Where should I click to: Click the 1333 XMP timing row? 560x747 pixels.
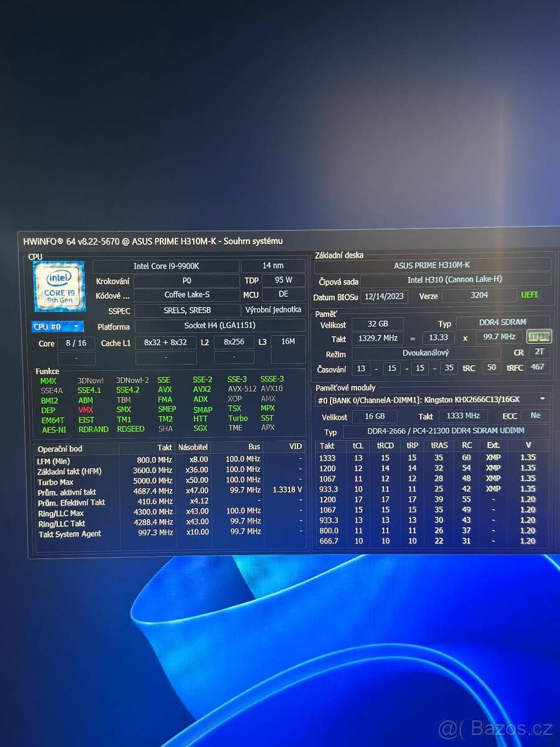click(432, 458)
